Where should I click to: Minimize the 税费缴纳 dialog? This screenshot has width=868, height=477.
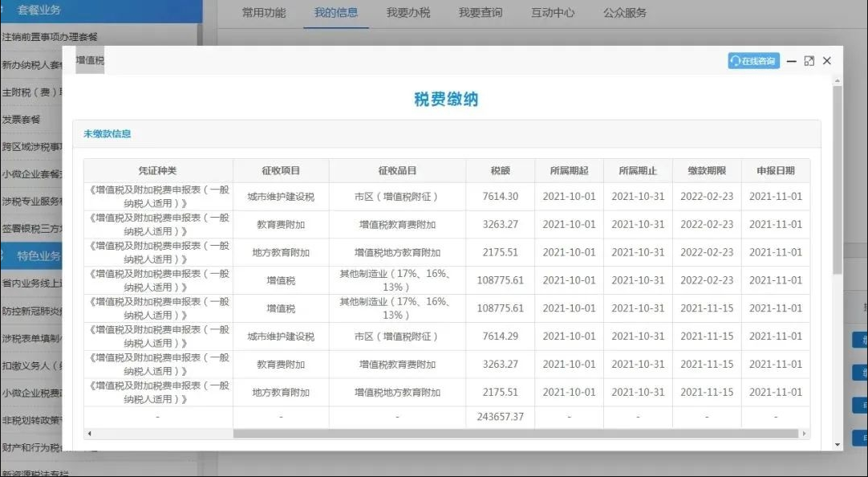click(792, 61)
